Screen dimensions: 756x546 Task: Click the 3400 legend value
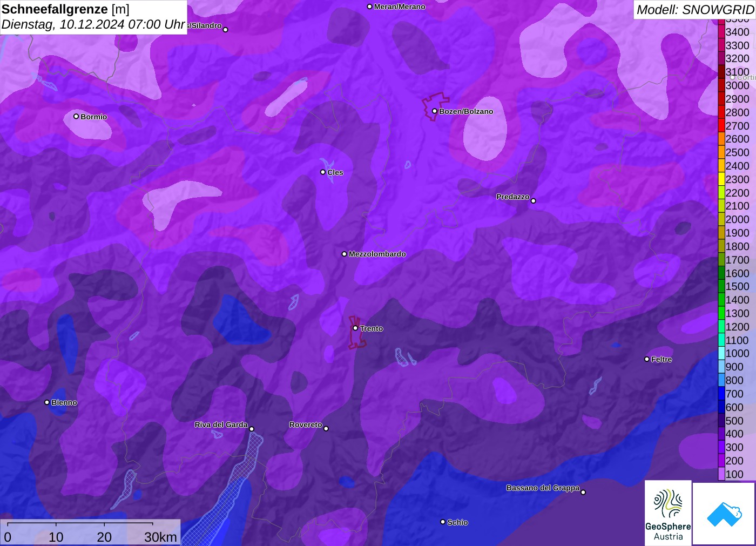tap(737, 32)
